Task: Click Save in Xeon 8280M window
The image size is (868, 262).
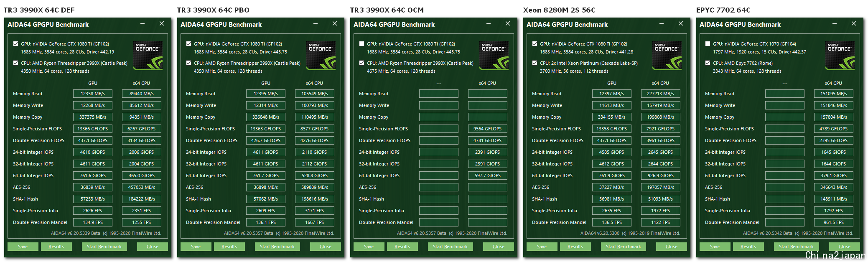Action: tap(542, 247)
